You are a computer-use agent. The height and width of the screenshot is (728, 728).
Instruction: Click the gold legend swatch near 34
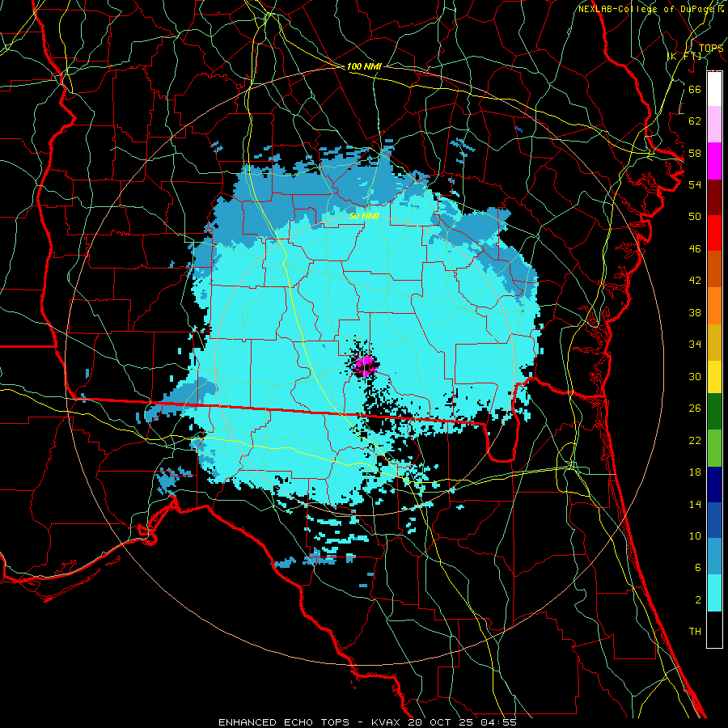(x=714, y=341)
